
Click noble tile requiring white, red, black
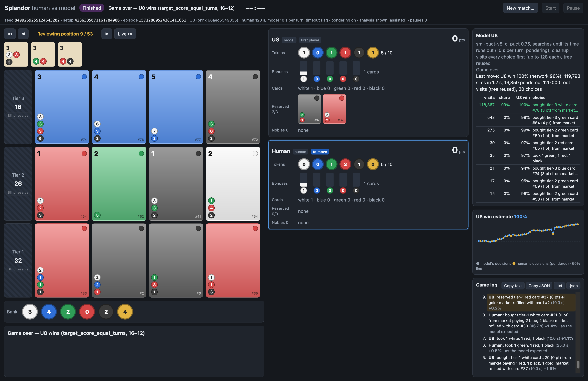pos(16,54)
